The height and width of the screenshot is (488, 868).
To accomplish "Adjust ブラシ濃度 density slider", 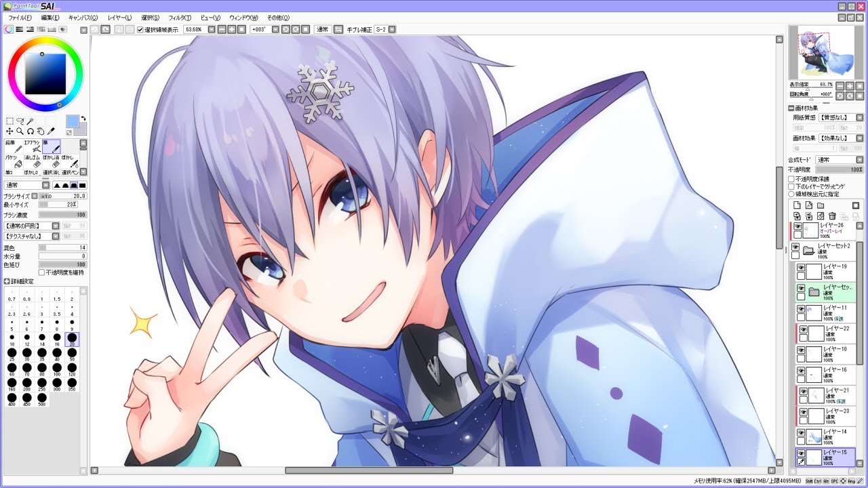I will (x=62, y=215).
